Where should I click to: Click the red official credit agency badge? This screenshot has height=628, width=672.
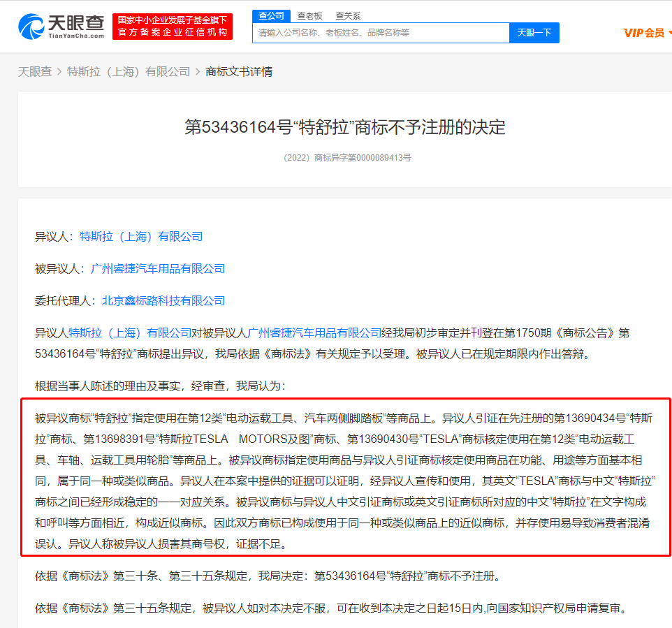click(x=173, y=27)
